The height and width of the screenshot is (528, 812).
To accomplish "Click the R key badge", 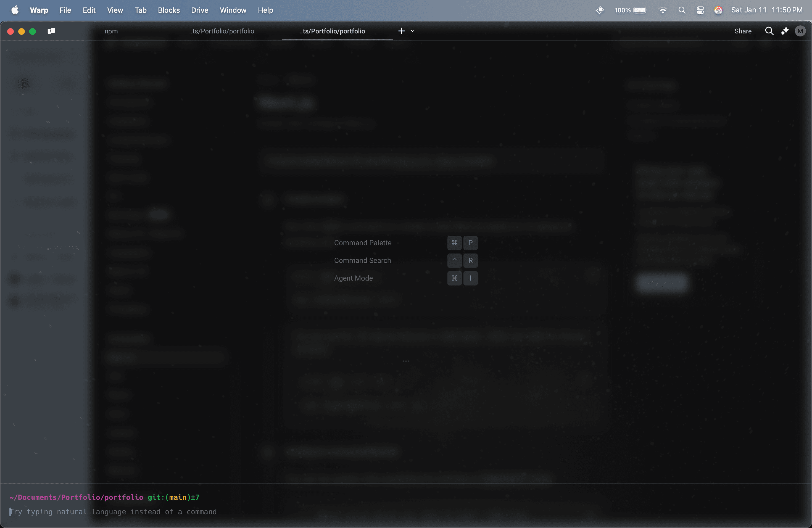I will coord(470,261).
